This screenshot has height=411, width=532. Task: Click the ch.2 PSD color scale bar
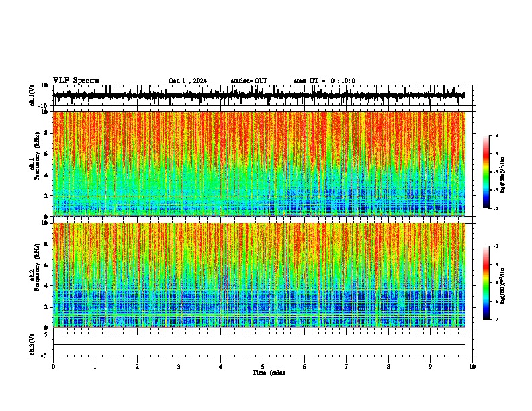point(486,283)
